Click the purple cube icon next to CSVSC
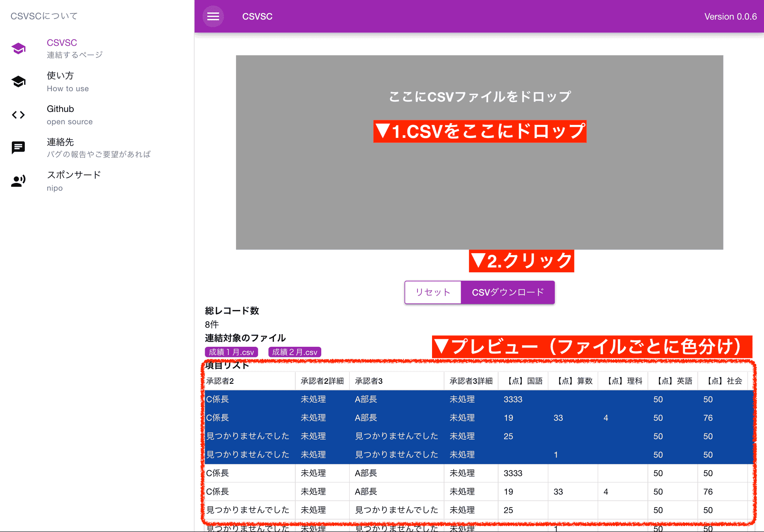The image size is (764, 532). 18,48
